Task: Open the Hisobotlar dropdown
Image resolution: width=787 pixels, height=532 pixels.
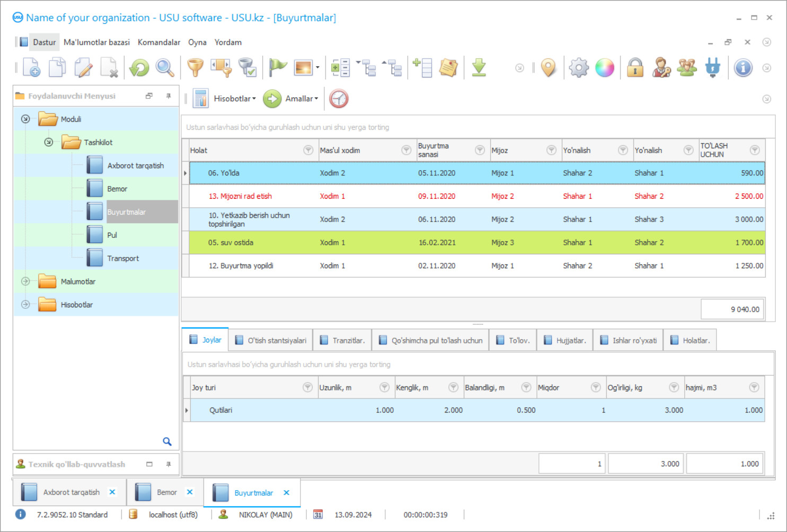Action: pos(235,99)
